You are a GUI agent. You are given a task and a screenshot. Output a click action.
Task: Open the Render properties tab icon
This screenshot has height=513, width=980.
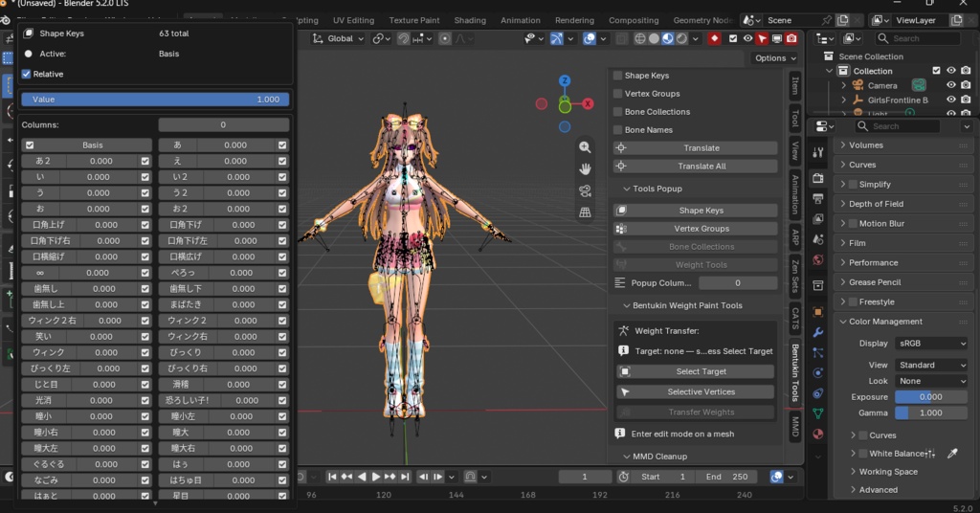[817, 179]
